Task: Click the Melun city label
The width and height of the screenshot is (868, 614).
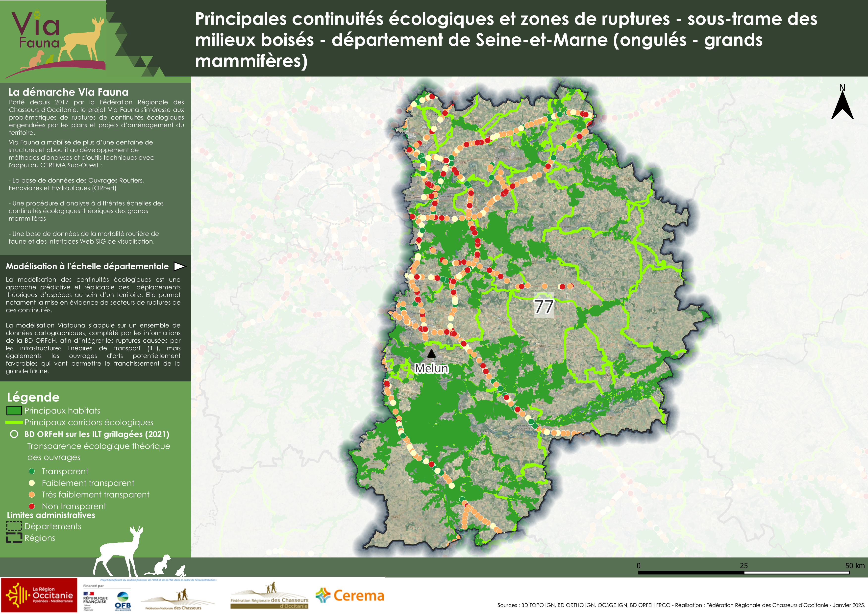Action: [431, 368]
